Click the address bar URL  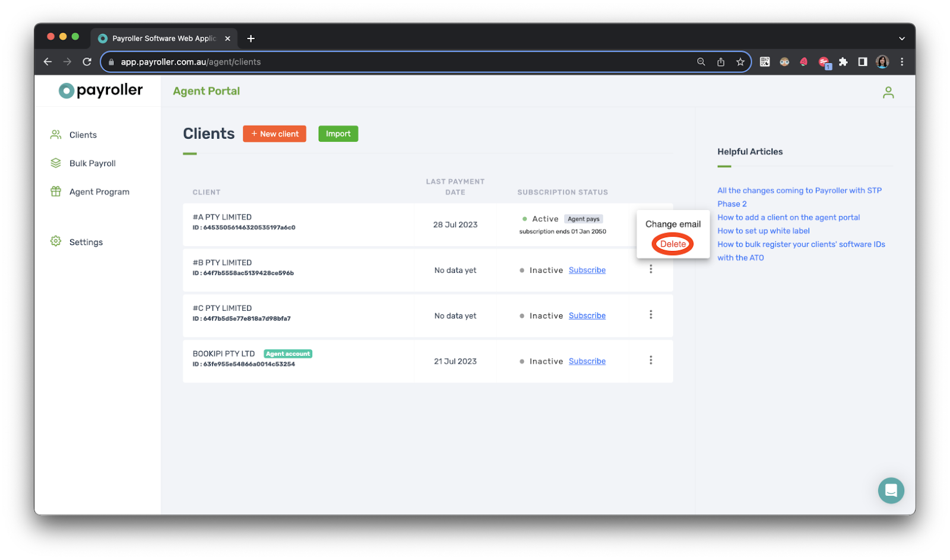[191, 62]
